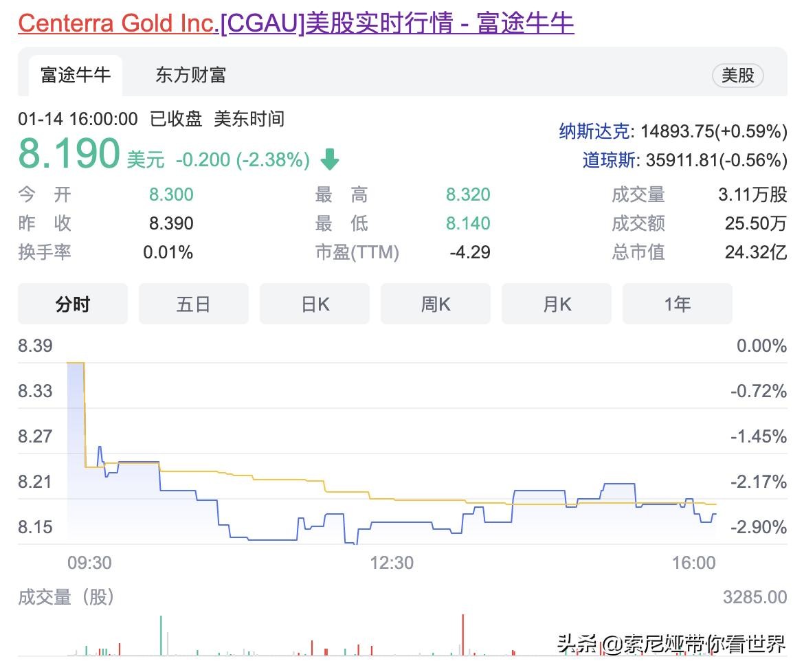Click the 总市值 market cap value

tap(755, 252)
